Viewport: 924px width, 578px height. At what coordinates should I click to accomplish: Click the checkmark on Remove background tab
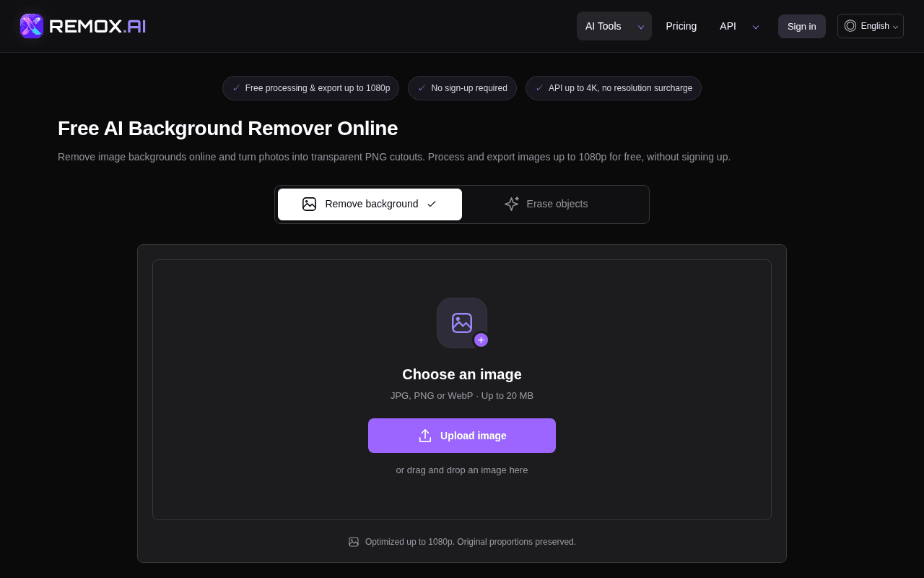(432, 204)
